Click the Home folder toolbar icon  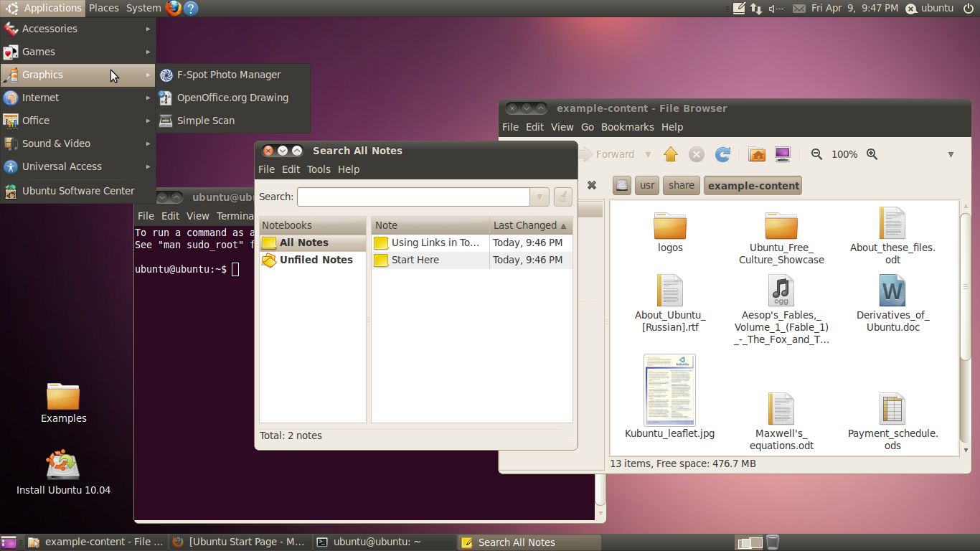756,154
